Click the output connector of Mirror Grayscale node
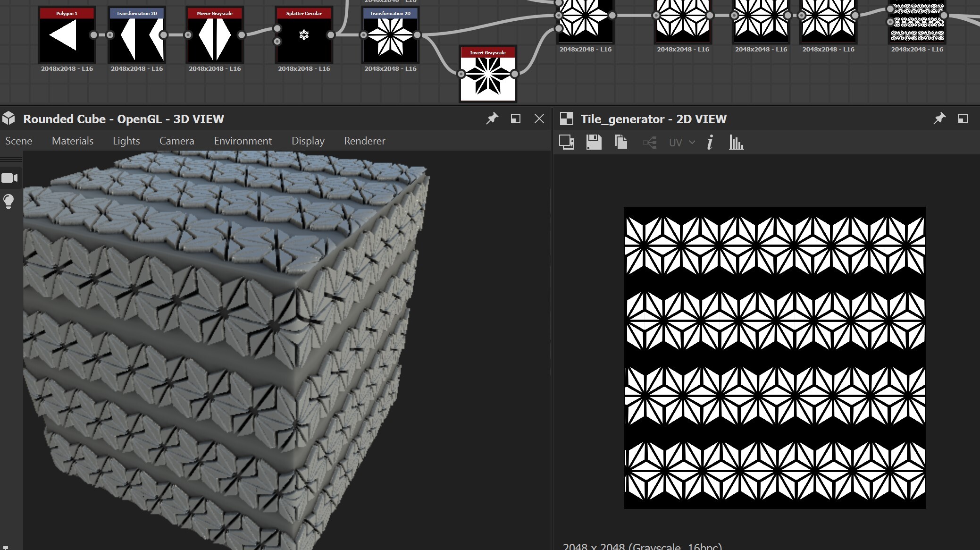The image size is (980, 550). [242, 35]
